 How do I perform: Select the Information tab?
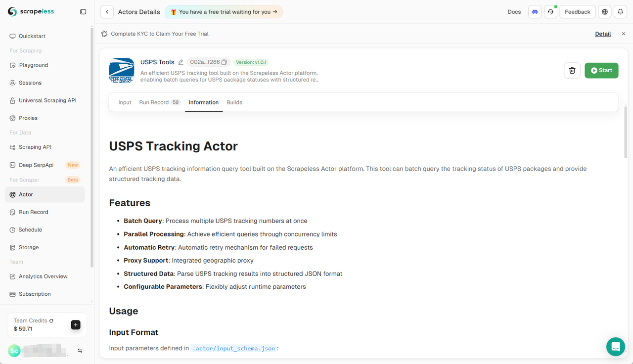point(204,102)
